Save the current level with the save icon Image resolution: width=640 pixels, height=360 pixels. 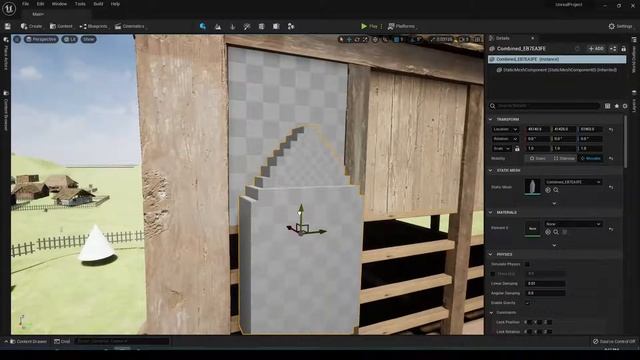[x=8, y=26]
